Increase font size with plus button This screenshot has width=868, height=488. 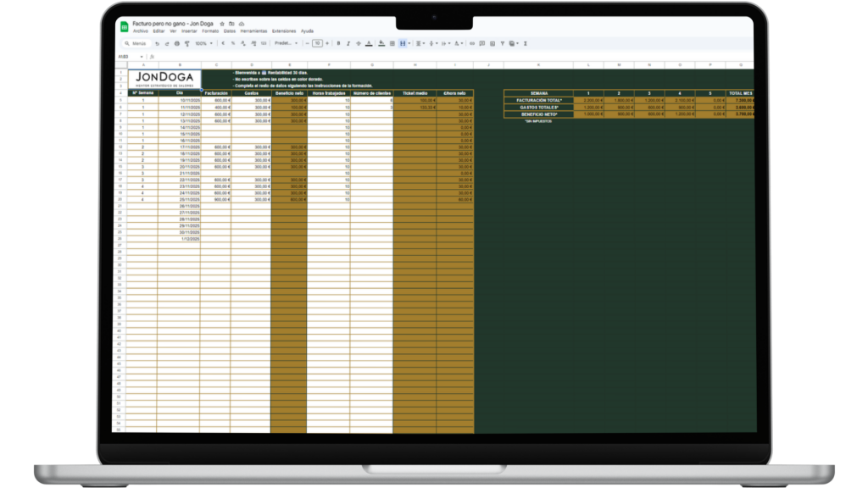327,43
